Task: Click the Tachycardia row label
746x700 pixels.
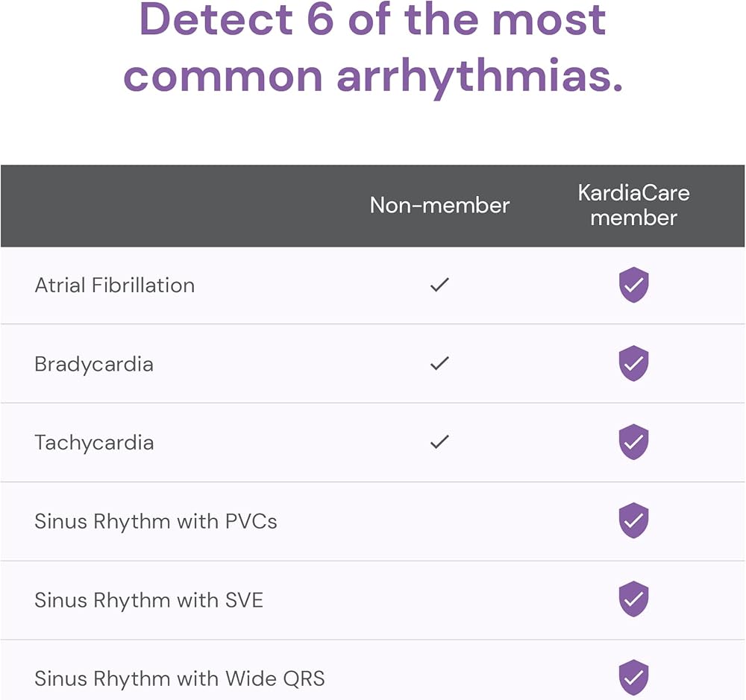Action: coord(94,443)
